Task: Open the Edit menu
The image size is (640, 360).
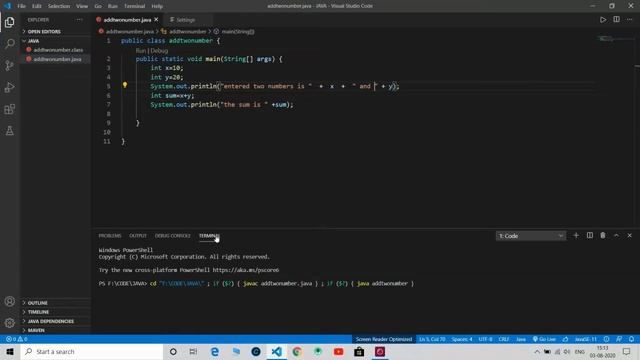Action: [x=37, y=6]
